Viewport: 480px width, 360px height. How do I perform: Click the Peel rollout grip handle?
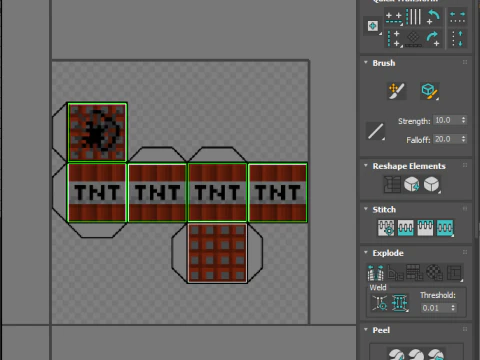click(465, 329)
